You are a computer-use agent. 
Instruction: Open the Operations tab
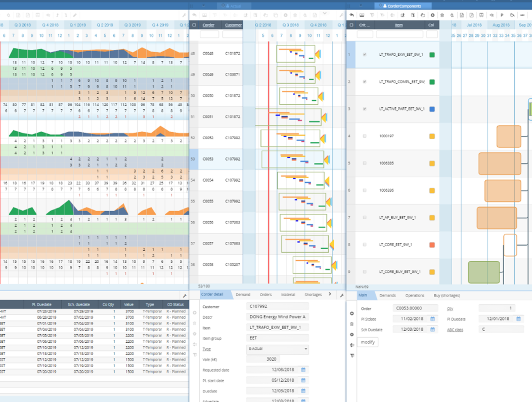(414, 295)
